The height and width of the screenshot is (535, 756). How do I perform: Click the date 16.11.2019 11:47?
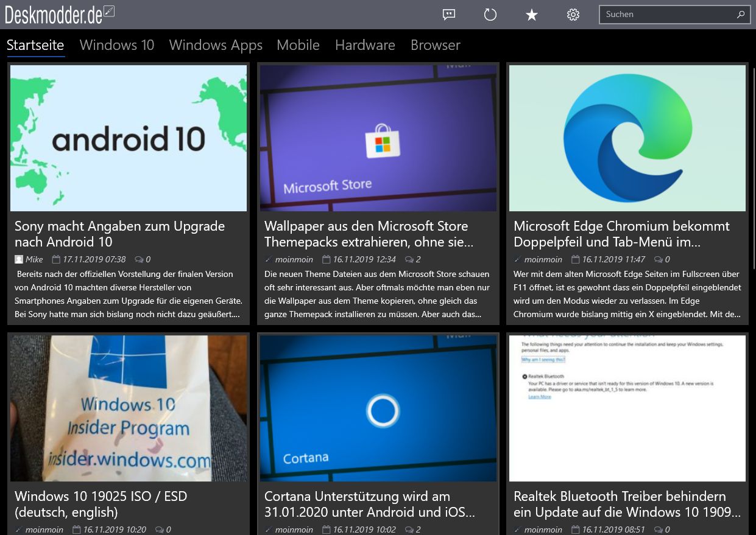pyautogui.click(x=613, y=259)
